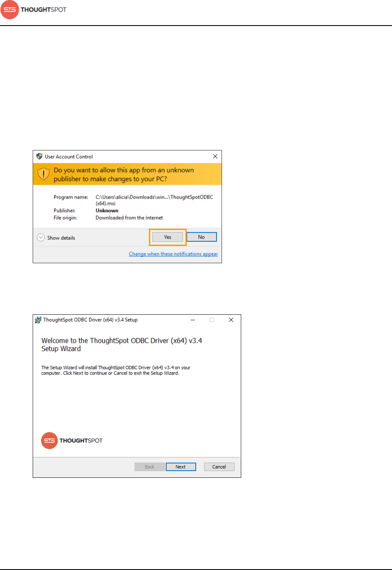
Task: Cancel the ODBC driver installation
Action: (x=219, y=467)
